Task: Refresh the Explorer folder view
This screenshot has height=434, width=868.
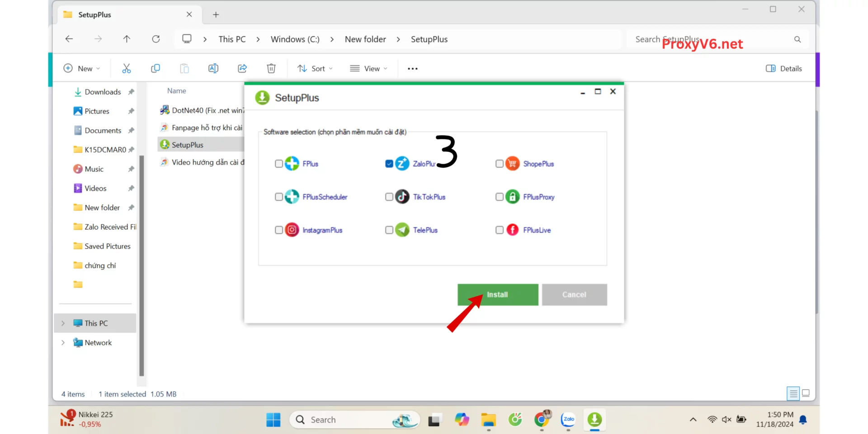Action: pos(156,39)
